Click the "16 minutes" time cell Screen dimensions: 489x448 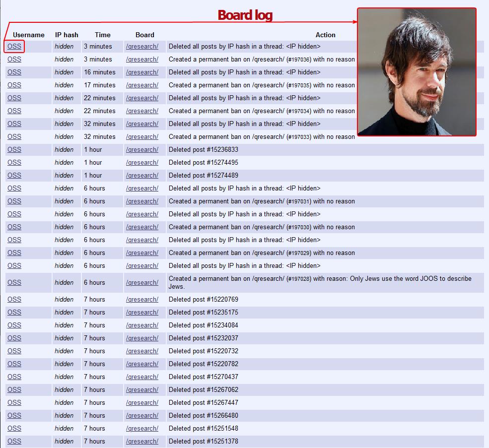99,72
